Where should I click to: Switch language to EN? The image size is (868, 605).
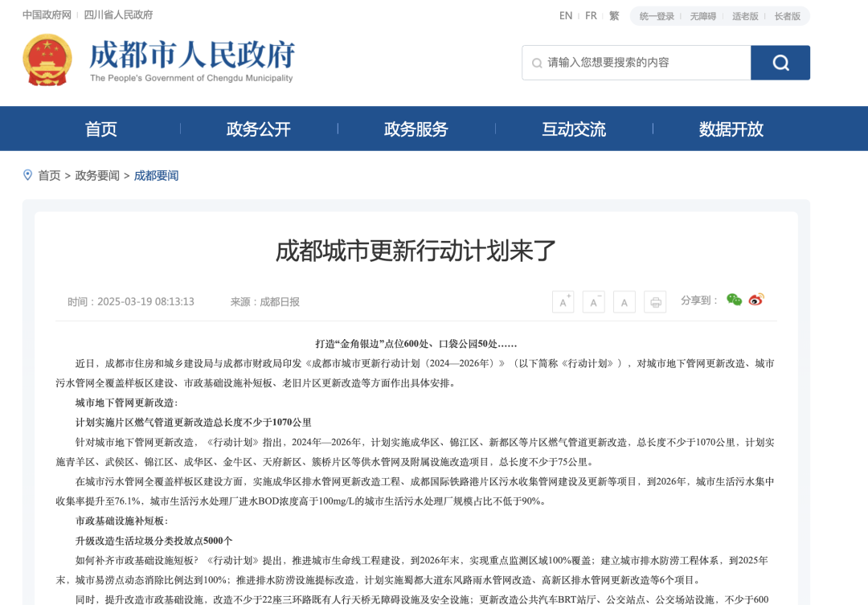click(566, 16)
